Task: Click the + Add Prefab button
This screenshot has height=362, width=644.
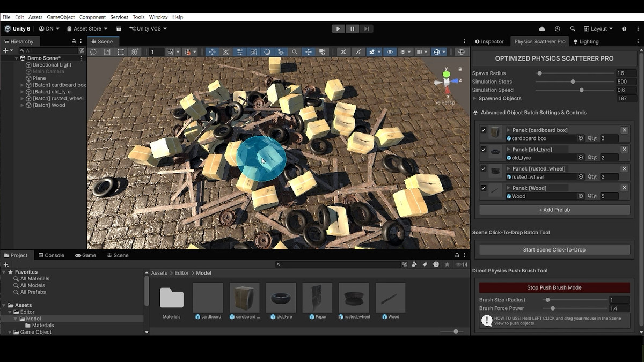Action: point(554,210)
